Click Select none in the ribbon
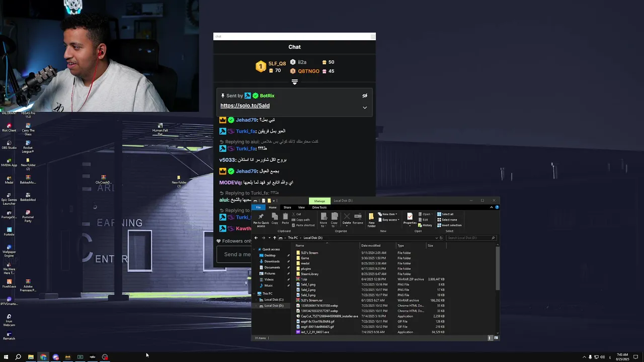The height and width of the screenshot is (362, 644). point(447,220)
